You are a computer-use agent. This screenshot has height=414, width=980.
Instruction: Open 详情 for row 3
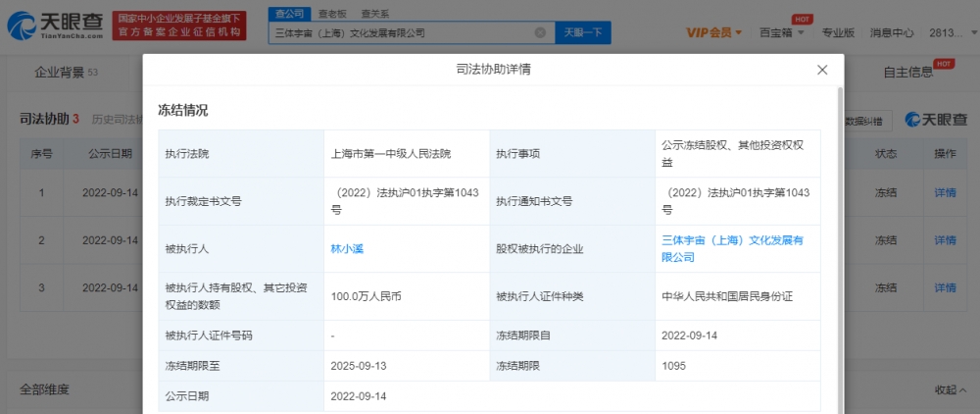coord(945,287)
